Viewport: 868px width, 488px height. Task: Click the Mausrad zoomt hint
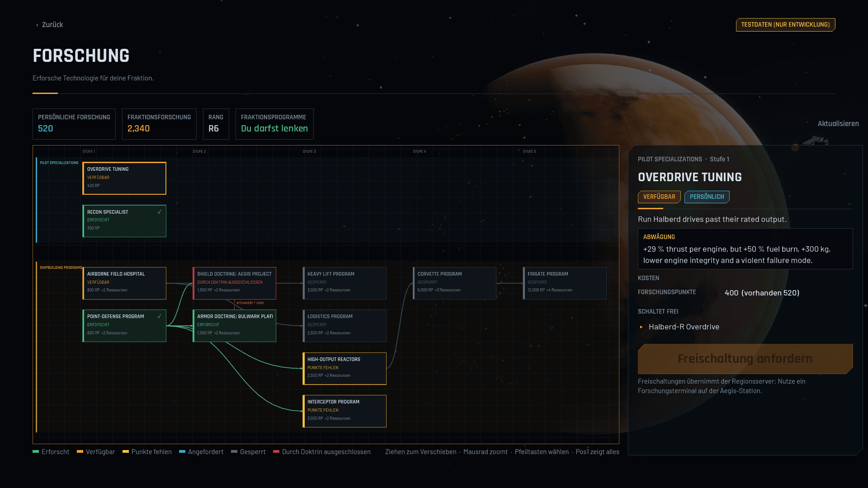[486, 452]
